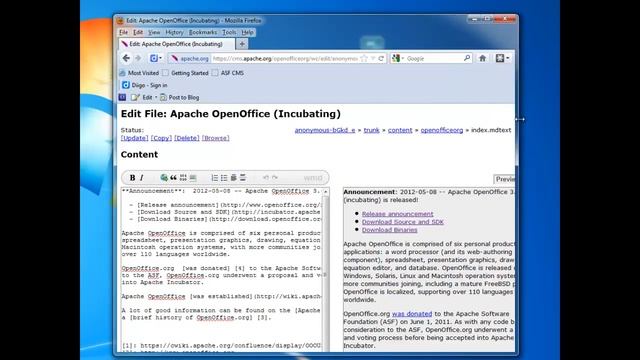Insert a heading with the heading icon
640x360 pixels.
[233, 178]
